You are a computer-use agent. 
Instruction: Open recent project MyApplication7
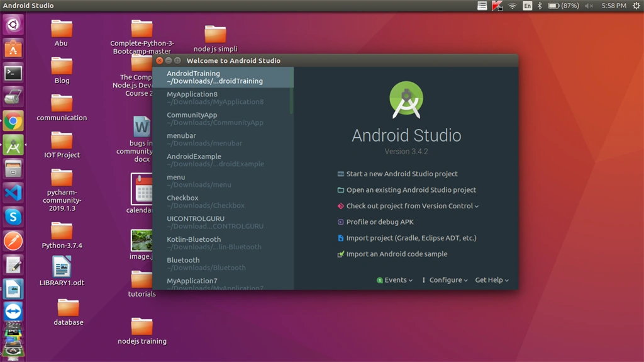tap(223, 283)
